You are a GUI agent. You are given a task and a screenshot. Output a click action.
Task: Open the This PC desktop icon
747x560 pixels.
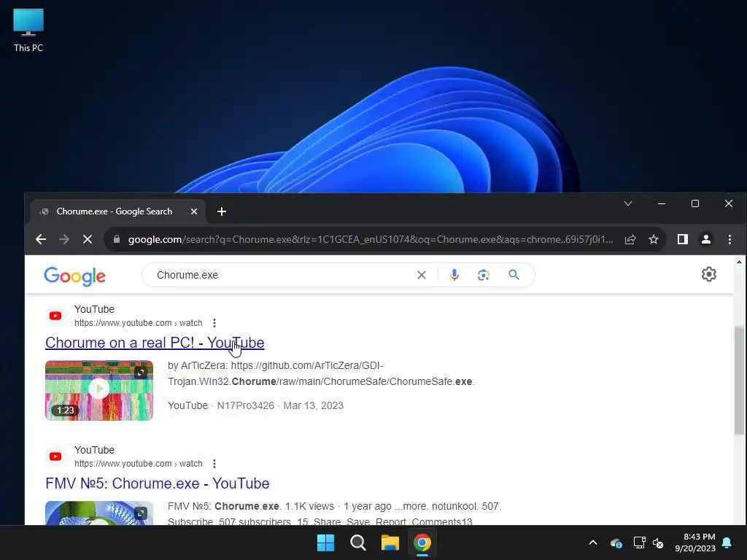coord(28,31)
